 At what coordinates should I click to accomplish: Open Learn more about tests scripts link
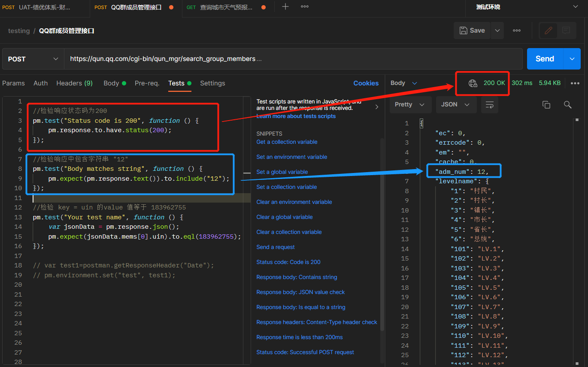pyautogui.click(x=296, y=116)
